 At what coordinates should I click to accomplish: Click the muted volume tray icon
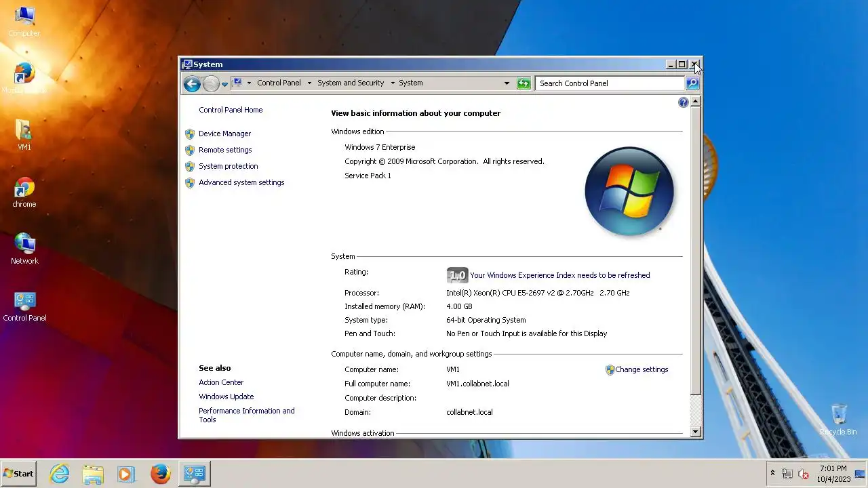(804, 474)
